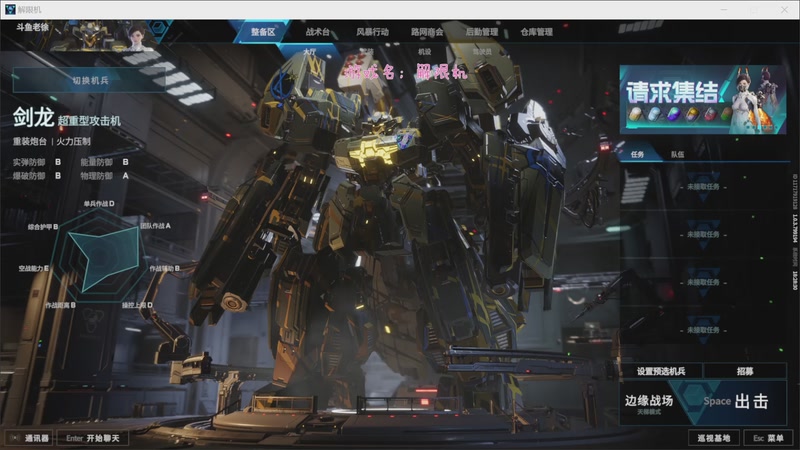The height and width of the screenshot is (450, 800).
Task: Open the 后勤管理 tab
Action: (482, 32)
